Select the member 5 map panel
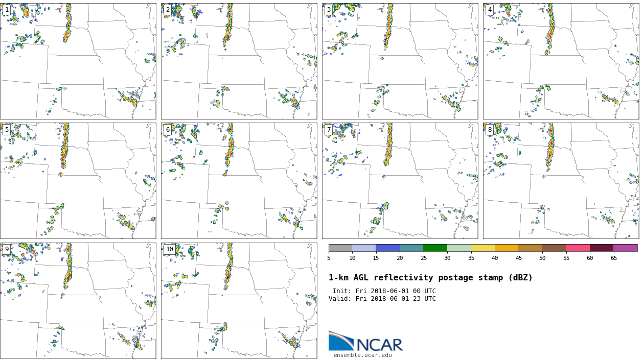644x359 pixels. 78,181
